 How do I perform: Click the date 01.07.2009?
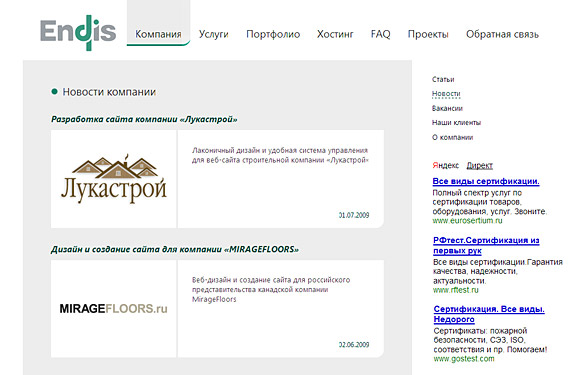(x=354, y=215)
